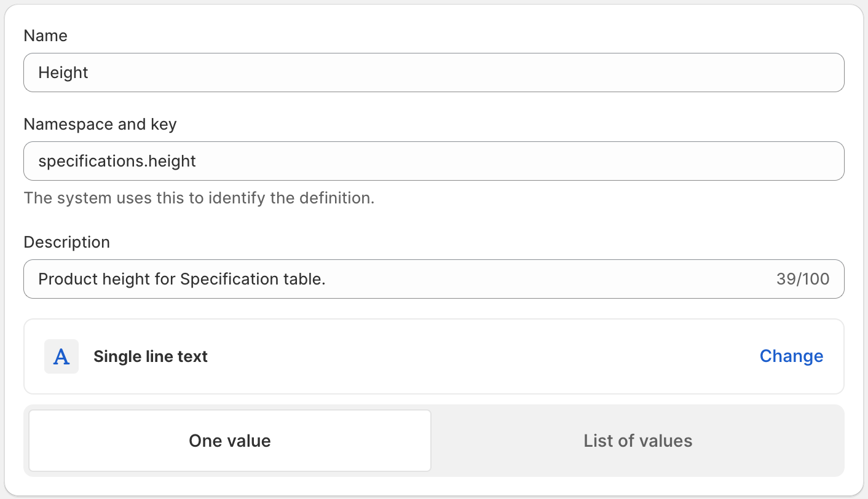
Task: Select the One value option
Action: (230, 441)
